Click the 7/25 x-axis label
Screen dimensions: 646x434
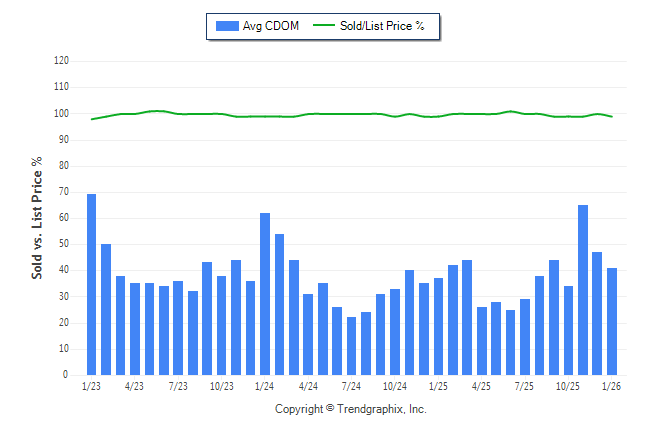[x=525, y=386]
